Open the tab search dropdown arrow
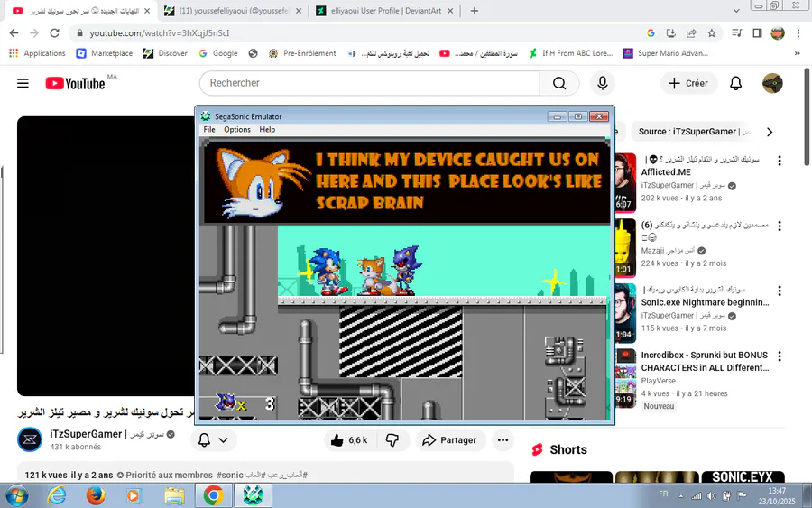The height and width of the screenshot is (508, 812). tap(736, 11)
